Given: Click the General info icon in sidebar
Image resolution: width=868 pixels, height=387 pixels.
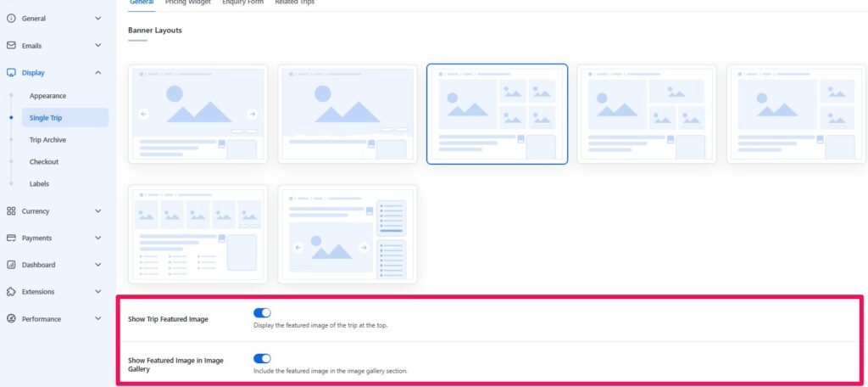Looking at the screenshot, I should (11, 18).
